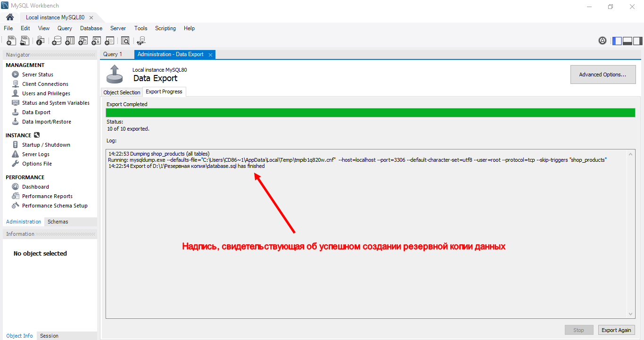Click the 'Running: mysqldump.exe' log line
Screen dimensions: 644x340
(357, 160)
